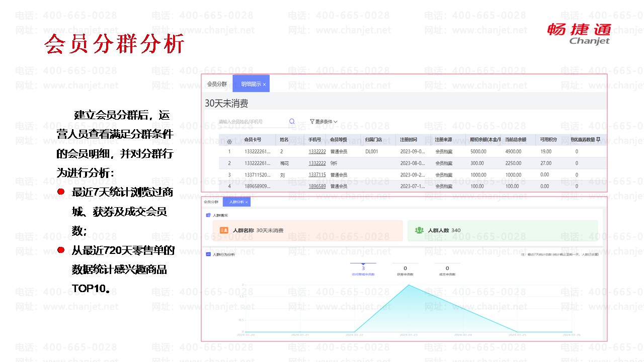Click the 会员等级 column header
The height and width of the screenshot is (362, 644).
pyautogui.click(x=338, y=139)
